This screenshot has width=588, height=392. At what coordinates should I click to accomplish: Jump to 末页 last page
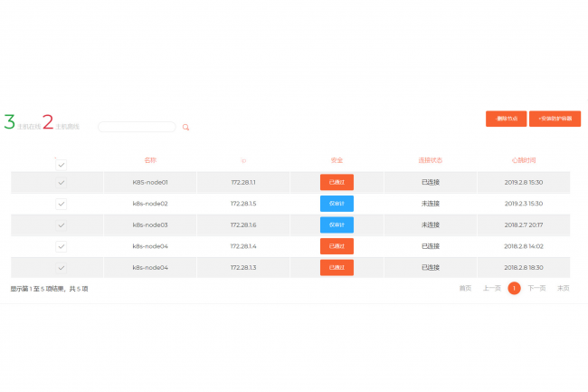(x=563, y=289)
